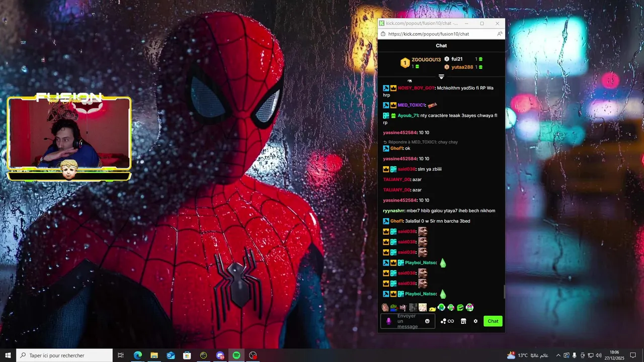Screen dimensions: 644x362
Task: Click the purple microphone icon in message box
Action: tap(388, 321)
